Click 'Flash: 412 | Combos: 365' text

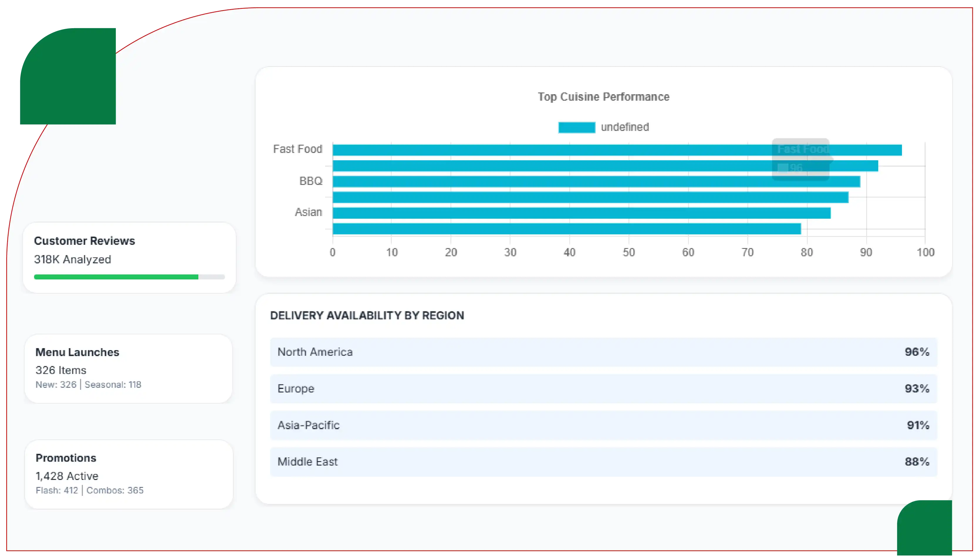tap(89, 490)
